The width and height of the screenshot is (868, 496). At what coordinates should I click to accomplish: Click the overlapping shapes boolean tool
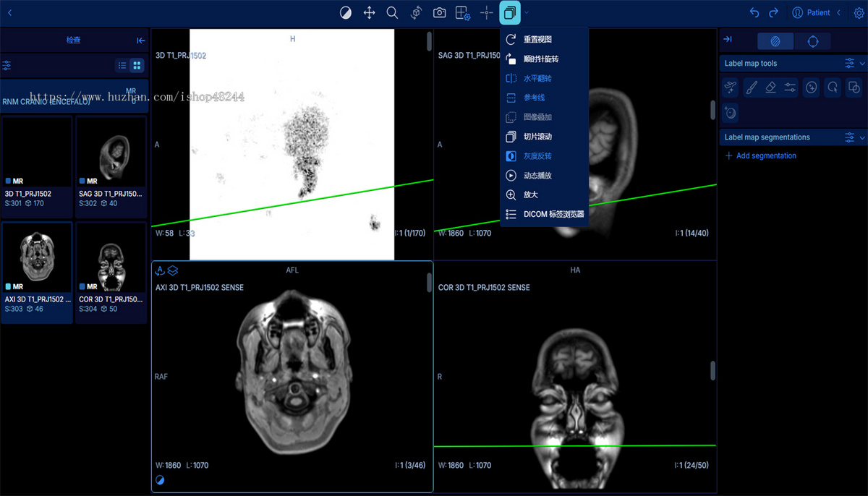(x=854, y=87)
